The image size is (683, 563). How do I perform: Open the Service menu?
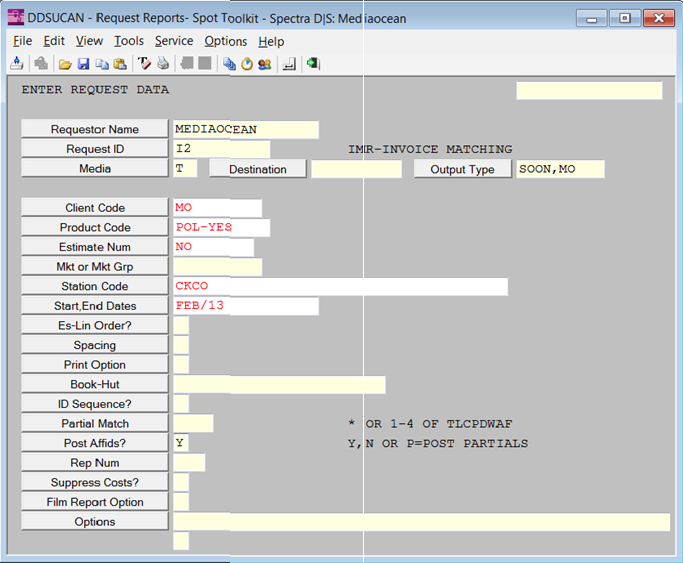click(174, 41)
